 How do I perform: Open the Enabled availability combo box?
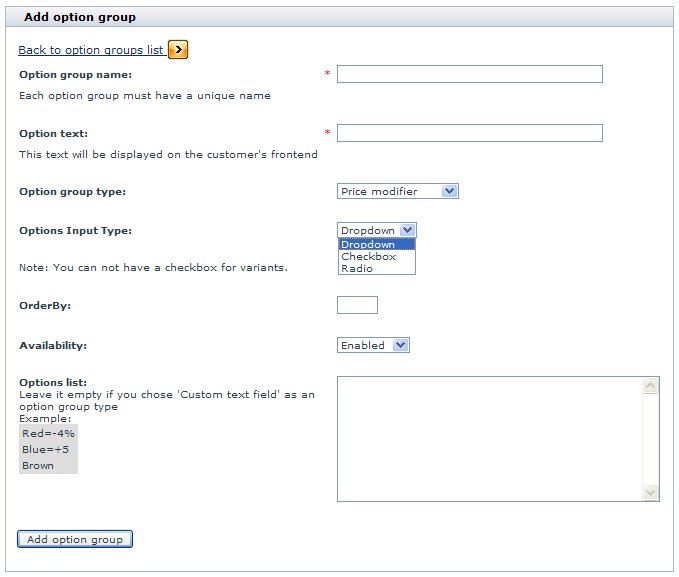click(373, 345)
